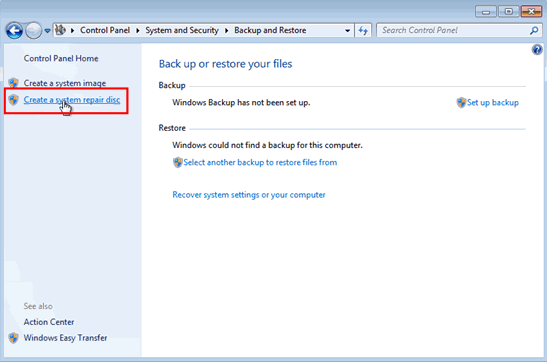This screenshot has height=362, width=547.
Task: Open help with the question mark icon
Action: pyautogui.click(x=537, y=50)
